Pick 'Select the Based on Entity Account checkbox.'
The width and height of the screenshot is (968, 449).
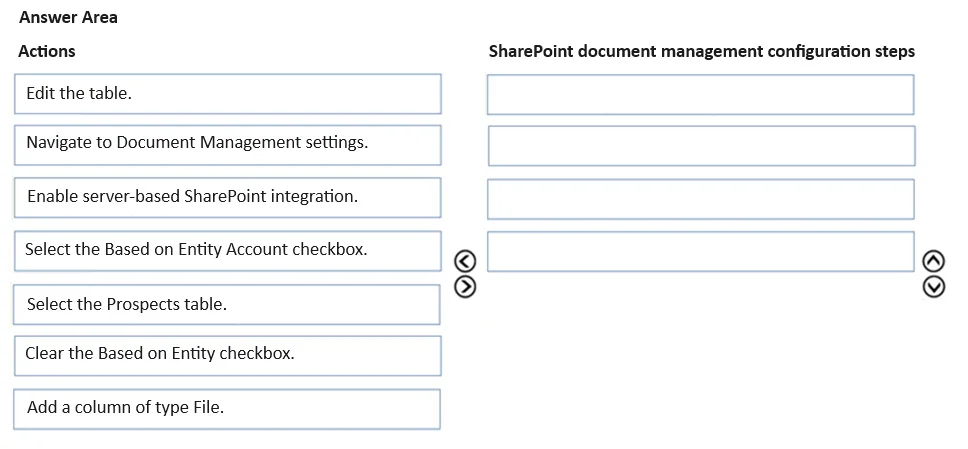[x=228, y=251]
